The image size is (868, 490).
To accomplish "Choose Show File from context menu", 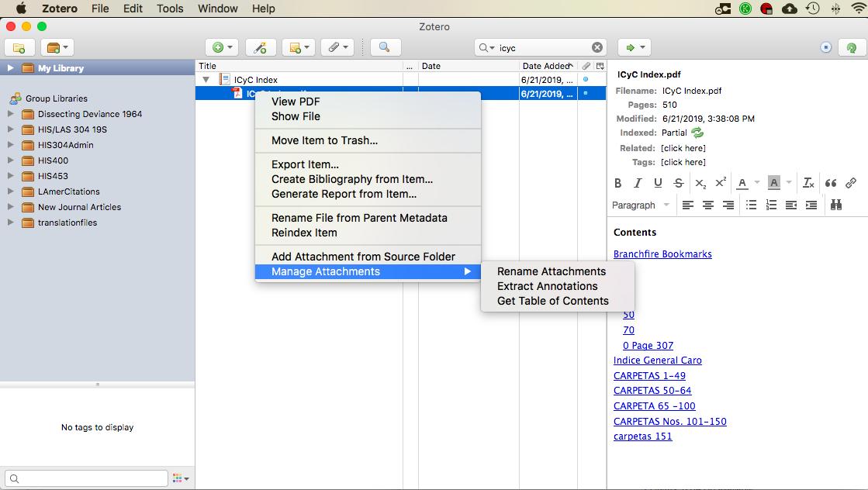I will pyautogui.click(x=296, y=117).
